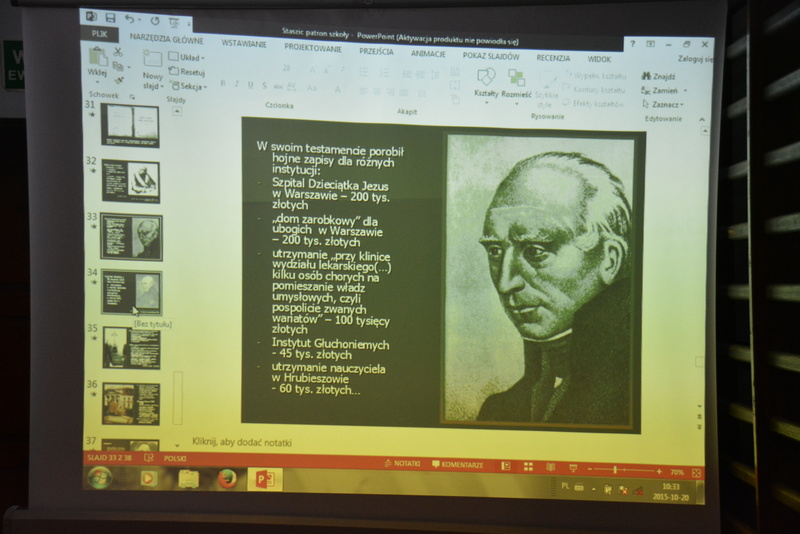Click the Wklej (Paste) clipboard icon
The image size is (800, 534).
coord(98,58)
